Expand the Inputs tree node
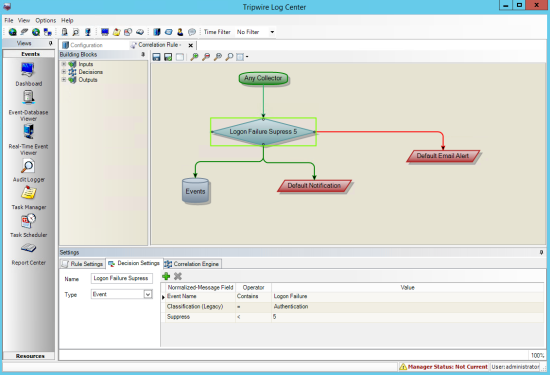This screenshot has height=375, width=550. coord(64,64)
